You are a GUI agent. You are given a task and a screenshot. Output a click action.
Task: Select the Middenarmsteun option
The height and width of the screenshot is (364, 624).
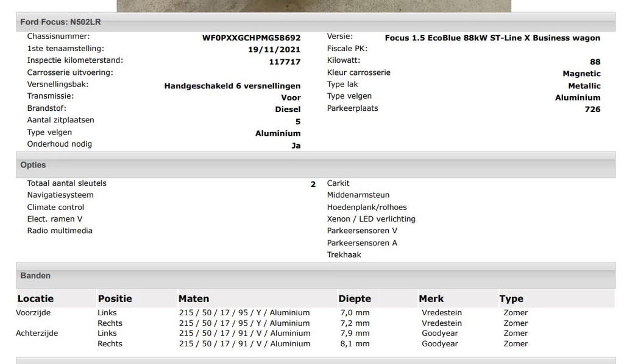coord(358,195)
